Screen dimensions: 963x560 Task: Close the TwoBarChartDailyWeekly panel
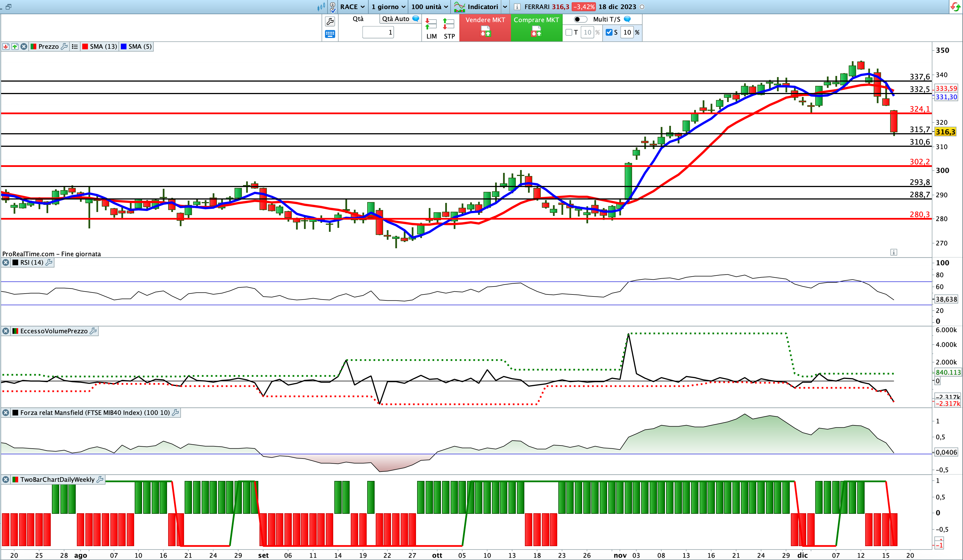pos(6,480)
